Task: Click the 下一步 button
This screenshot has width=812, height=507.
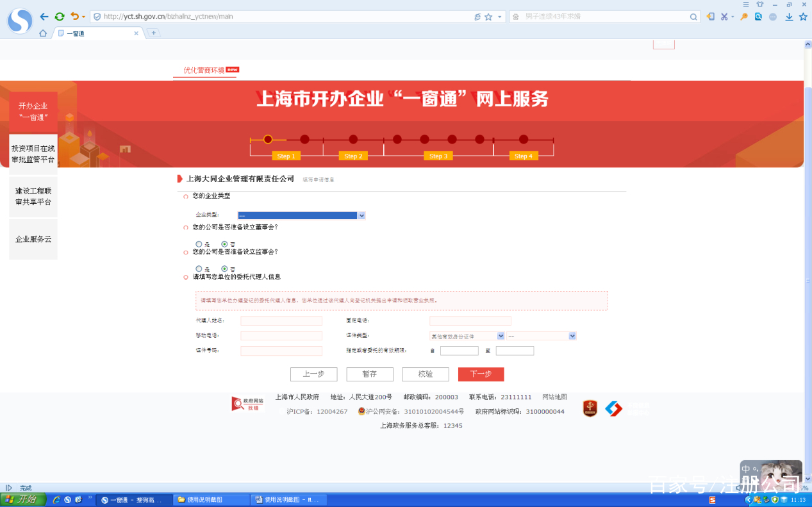Action: (481, 374)
